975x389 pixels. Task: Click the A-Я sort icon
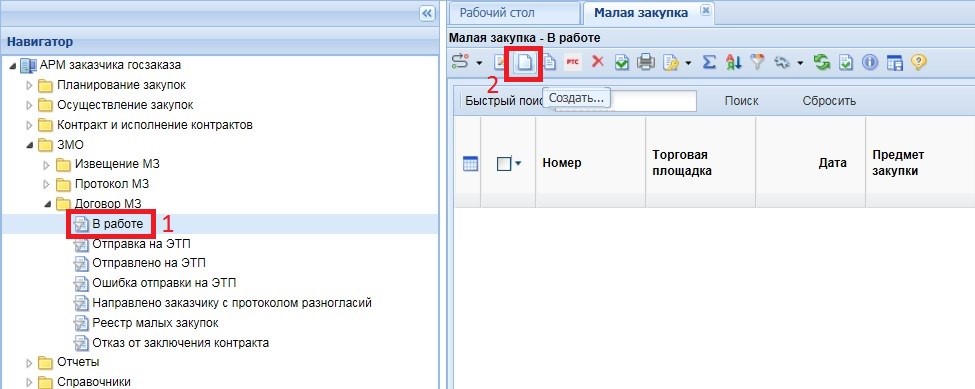point(734,62)
